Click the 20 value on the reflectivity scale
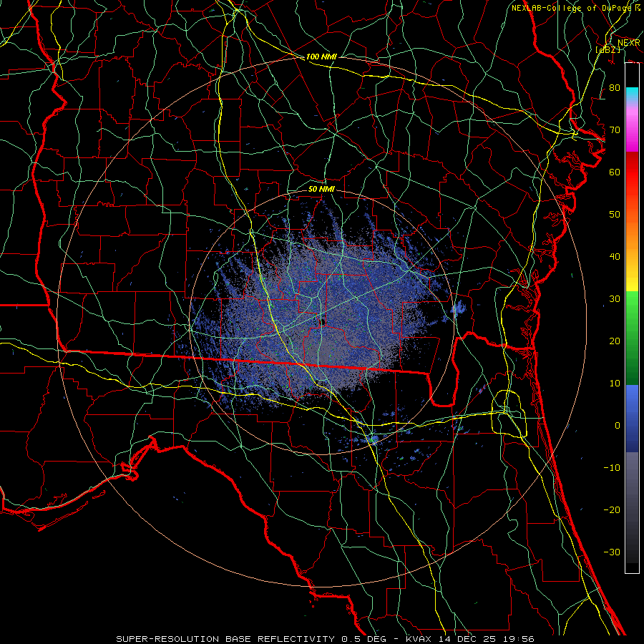644x644 pixels. 615,341
